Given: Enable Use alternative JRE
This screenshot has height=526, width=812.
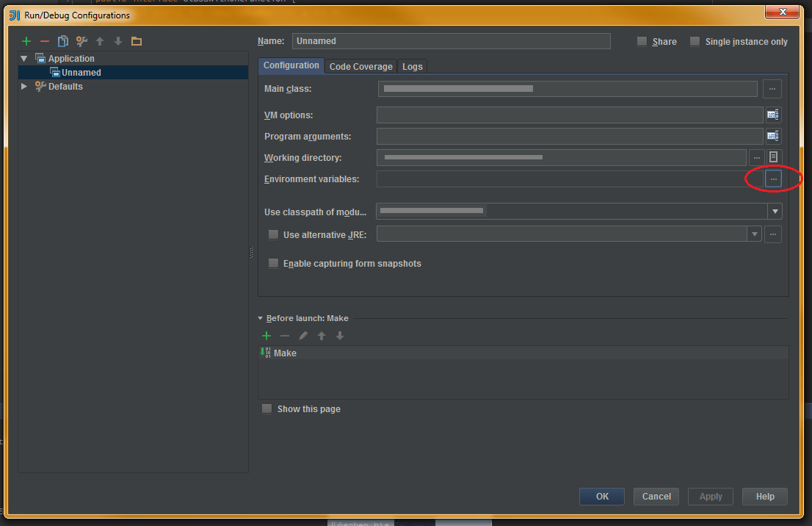Looking at the screenshot, I should coord(273,235).
